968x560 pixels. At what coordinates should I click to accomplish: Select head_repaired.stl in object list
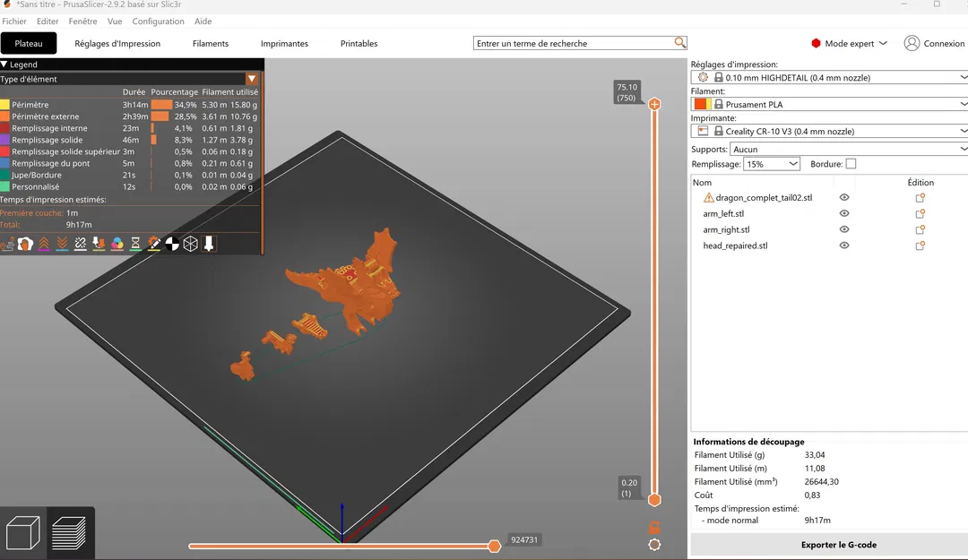coord(735,246)
